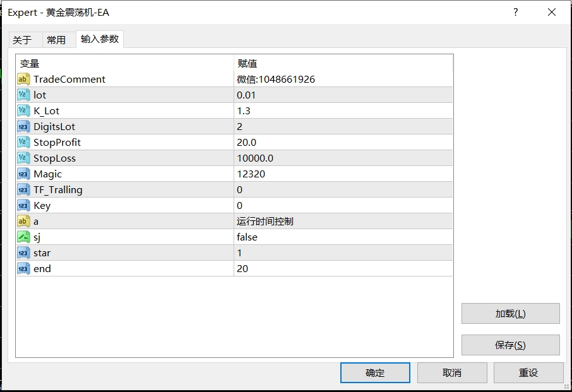Click the decimal icon next to lot
Screen dimensions: 572x392
point(23,95)
